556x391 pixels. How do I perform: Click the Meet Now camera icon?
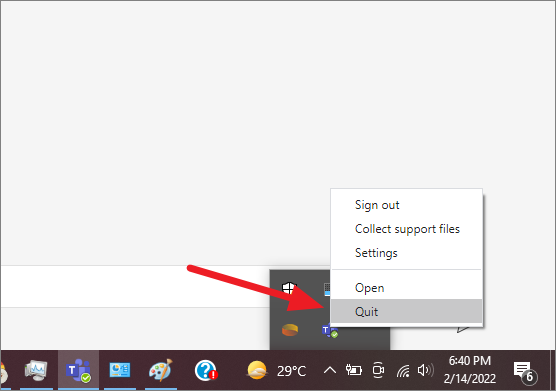pos(378,370)
